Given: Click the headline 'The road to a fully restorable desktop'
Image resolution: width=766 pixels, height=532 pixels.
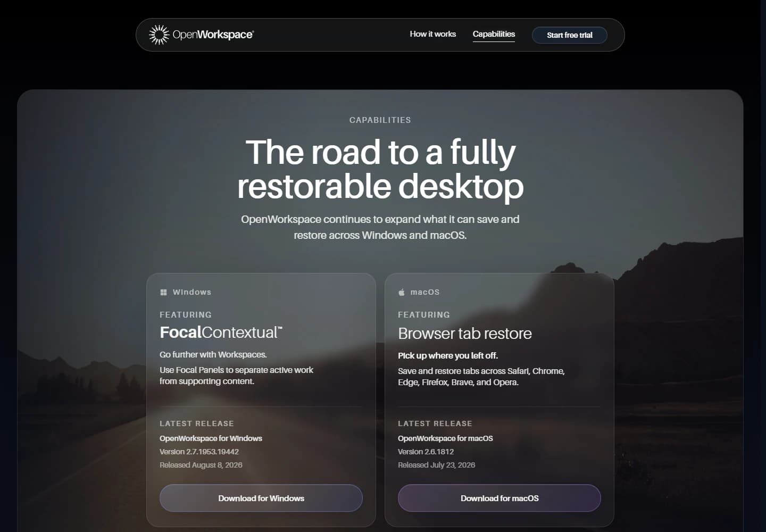Looking at the screenshot, I should (380, 169).
